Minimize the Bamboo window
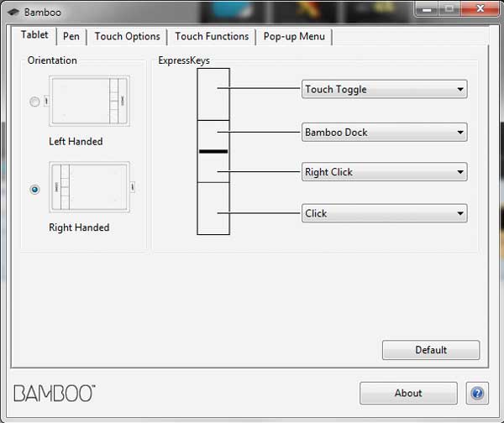Screen dimensions: 504x423 coord(427,9)
